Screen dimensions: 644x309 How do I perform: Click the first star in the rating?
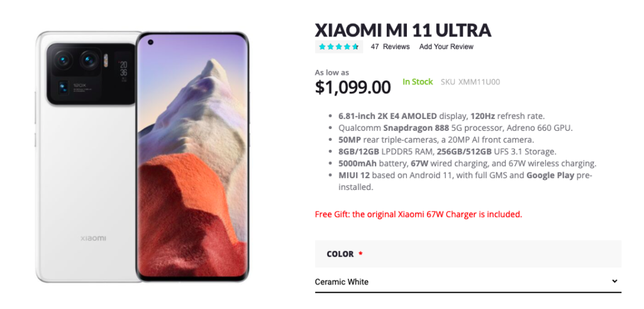point(323,47)
